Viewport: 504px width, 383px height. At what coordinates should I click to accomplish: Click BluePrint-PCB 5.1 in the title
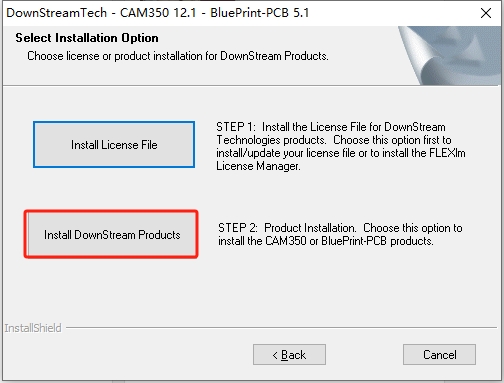pos(260,13)
